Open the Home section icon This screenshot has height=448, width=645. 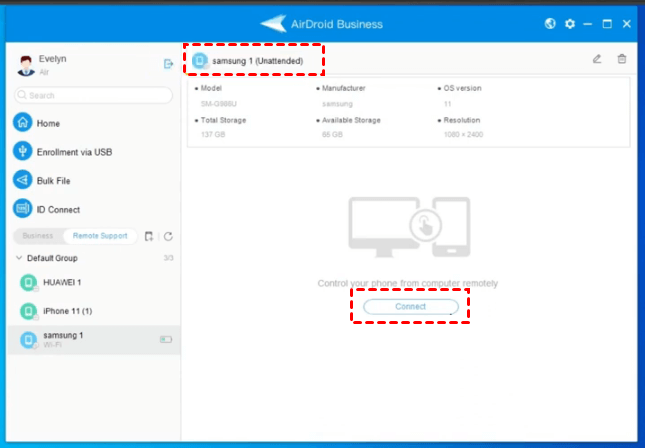coord(23,123)
